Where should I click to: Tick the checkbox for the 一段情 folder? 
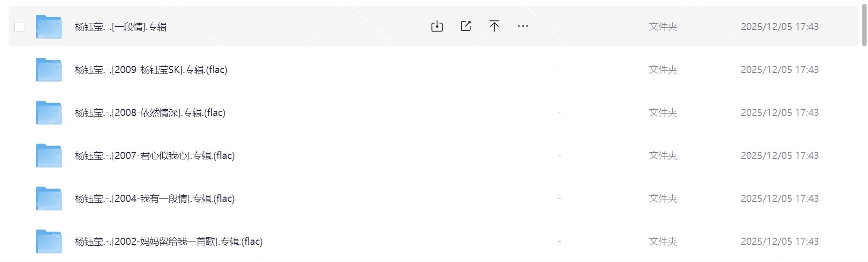pyautogui.click(x=19, y=27)
